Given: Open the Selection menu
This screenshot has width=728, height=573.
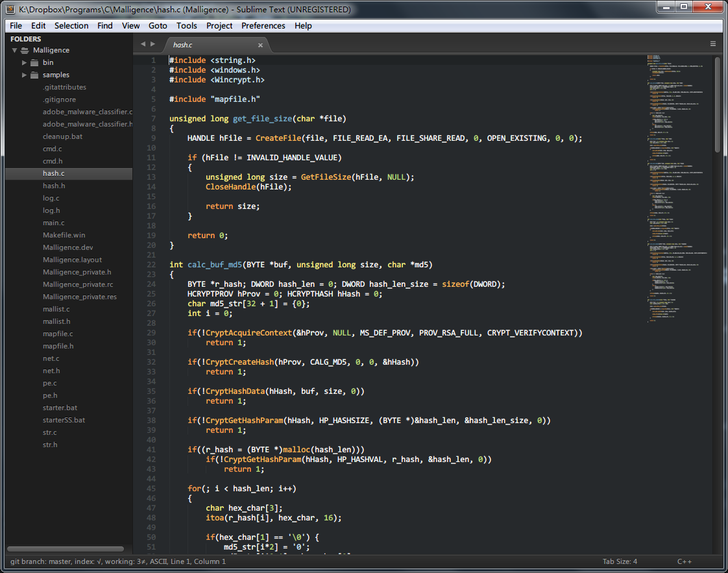Looking at the screenshot, I should [71, 26].
